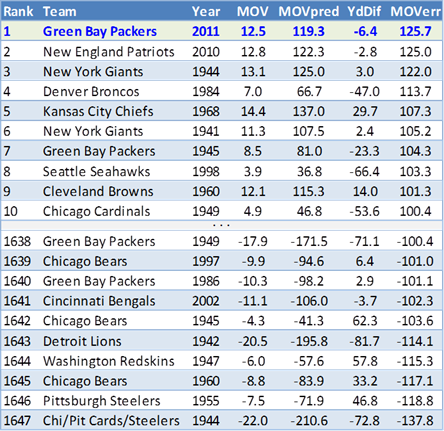This screenshot has height=431, width=444.
Task: Select the YdDif value 62.3
Action: click(x=365, y=321)
